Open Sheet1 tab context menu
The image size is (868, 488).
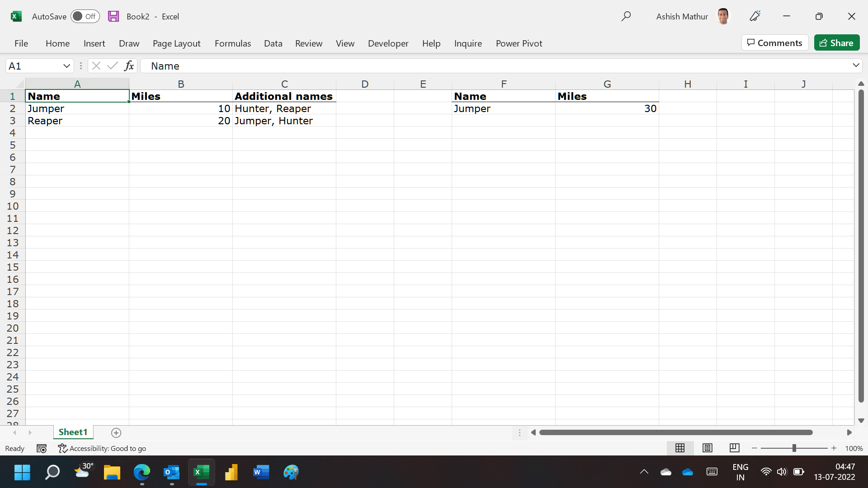(x=73, y=432)
